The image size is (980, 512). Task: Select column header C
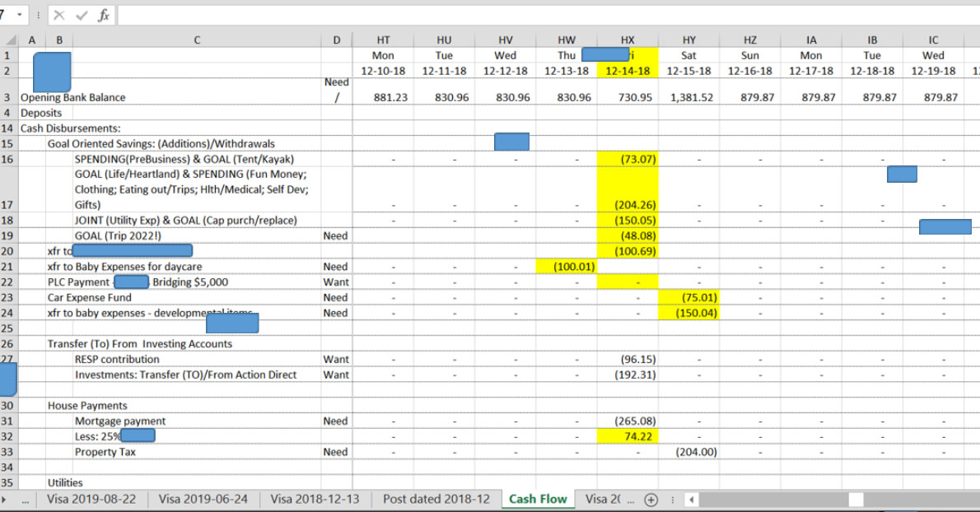tap(196, 40)
